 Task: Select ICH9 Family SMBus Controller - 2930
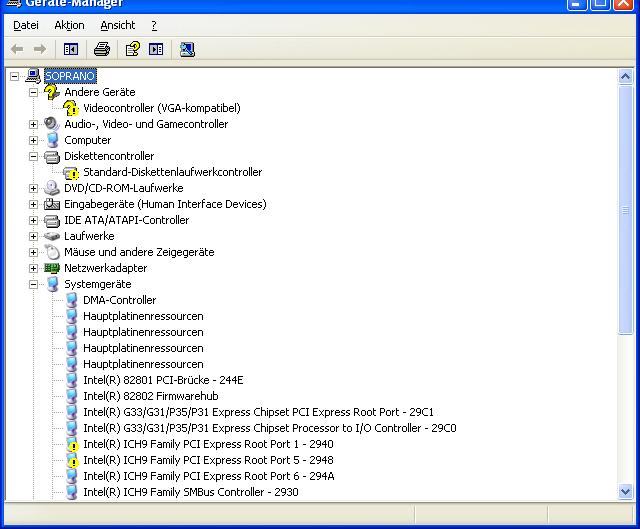191,492
